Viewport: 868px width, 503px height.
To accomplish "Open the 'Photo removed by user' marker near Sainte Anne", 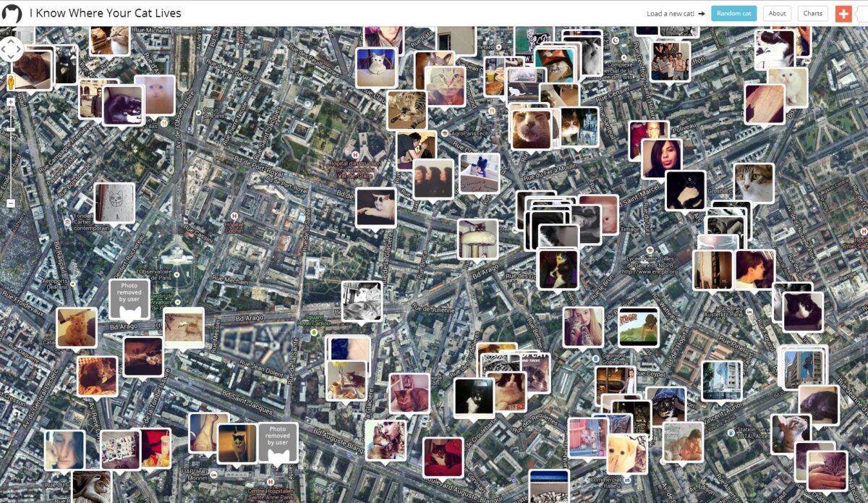I will pos(278,442).
